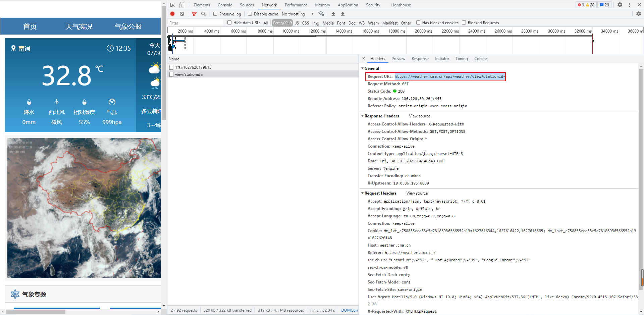Viewport: 644px width, 315px height.
Task: Switch to the Console tab
Action: (225, 5)
